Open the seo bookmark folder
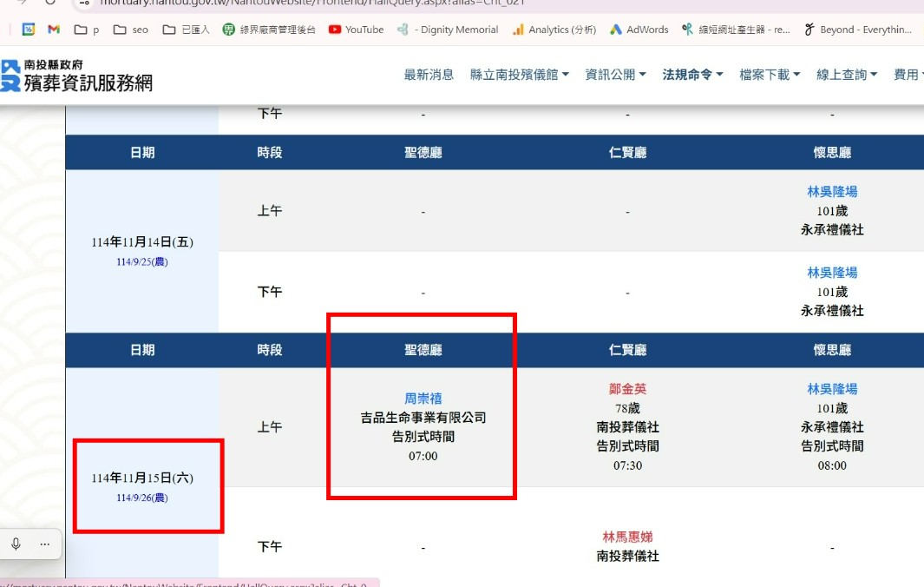The width and height of the screenshot is (924, 587). (x=131, y=30)
